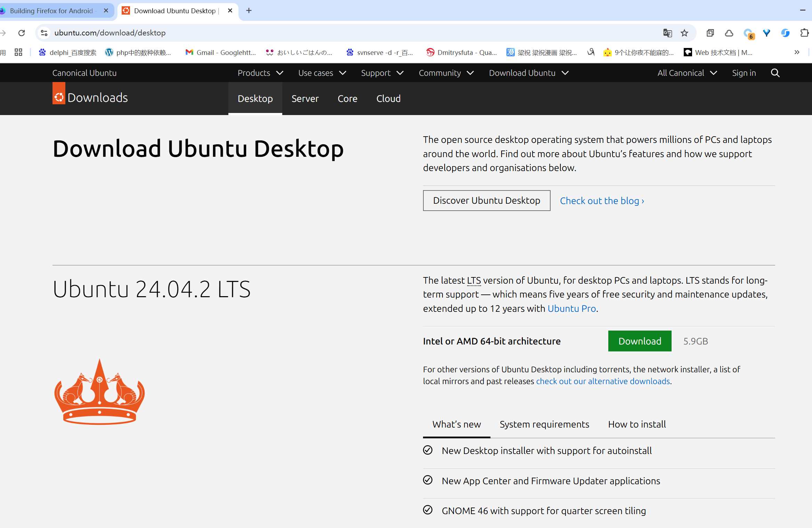Open the Gmail bookmark
The image size is (812, 528).
point(221,52)
